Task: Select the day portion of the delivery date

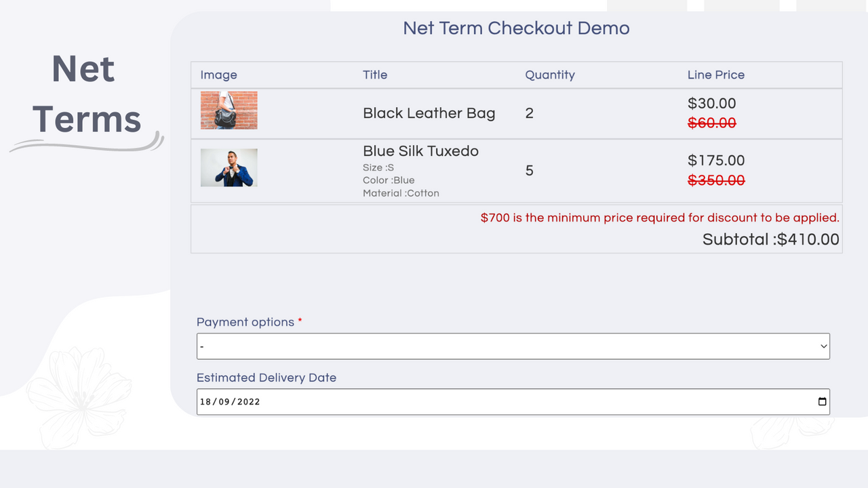Action: pos(205,401)
